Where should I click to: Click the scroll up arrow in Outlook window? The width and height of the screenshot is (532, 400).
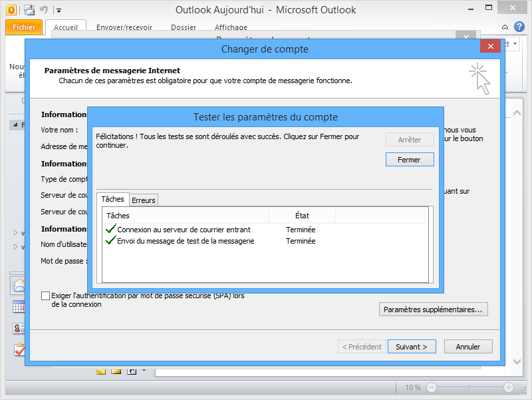click(517, 113)
